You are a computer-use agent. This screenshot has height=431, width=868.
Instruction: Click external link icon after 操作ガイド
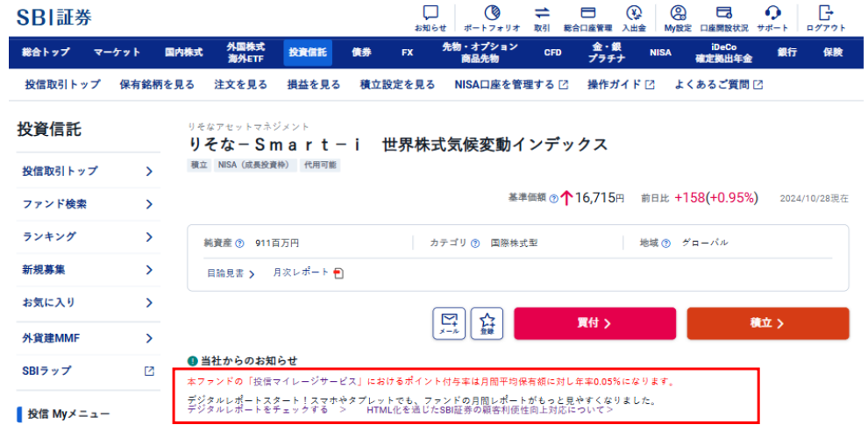click(650, 85)
